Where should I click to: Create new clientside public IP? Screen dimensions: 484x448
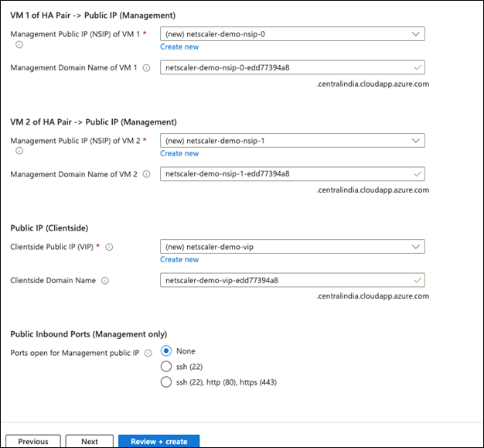[x=179, y=259]
